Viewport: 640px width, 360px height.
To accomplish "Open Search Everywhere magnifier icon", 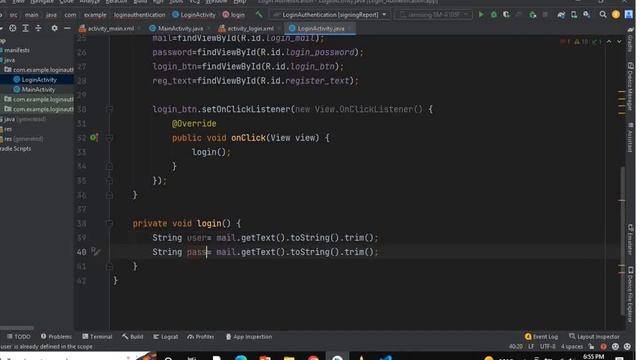I will pos(603,15).
